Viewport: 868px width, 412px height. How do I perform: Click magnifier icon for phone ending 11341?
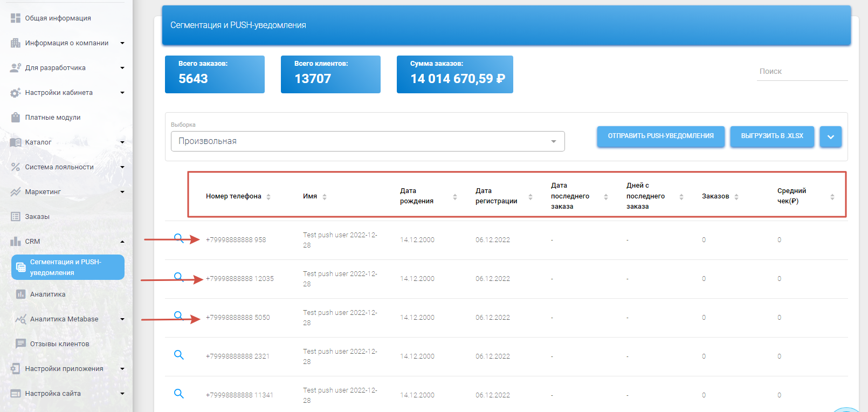pyautogui.click(x=179, y=394)
